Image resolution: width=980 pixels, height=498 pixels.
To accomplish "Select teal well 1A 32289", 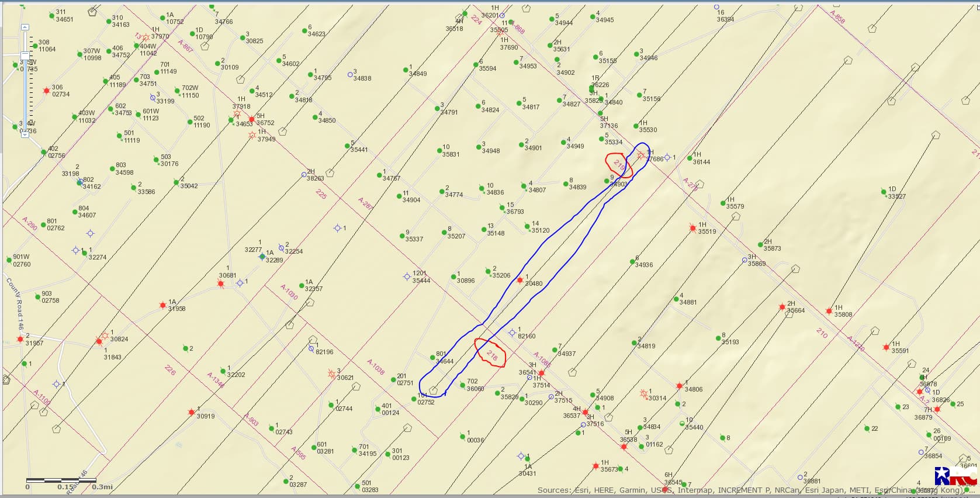I will click(x=262, y=257).
